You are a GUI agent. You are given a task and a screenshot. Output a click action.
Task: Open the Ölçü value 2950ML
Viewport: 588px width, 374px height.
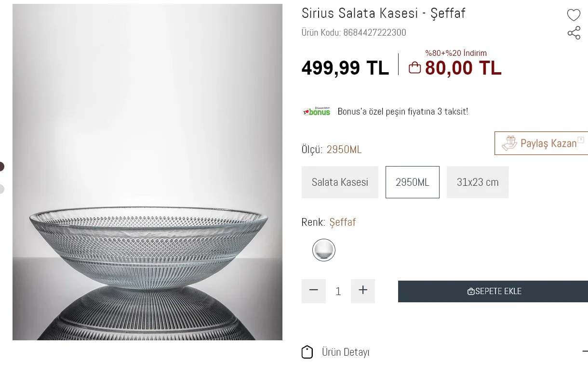click(x=344, y=149)
